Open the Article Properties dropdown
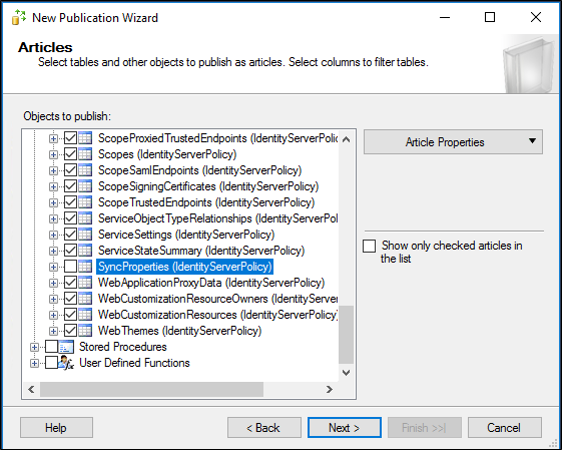The image size is (562, 450). click(453, 142)
